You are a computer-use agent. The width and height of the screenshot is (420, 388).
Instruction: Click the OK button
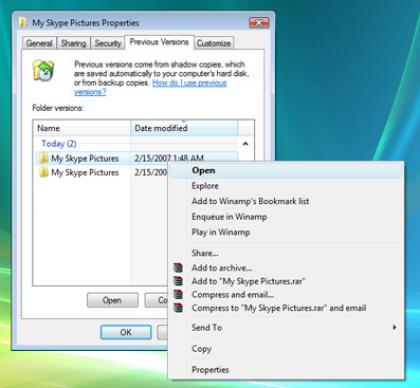126,332
